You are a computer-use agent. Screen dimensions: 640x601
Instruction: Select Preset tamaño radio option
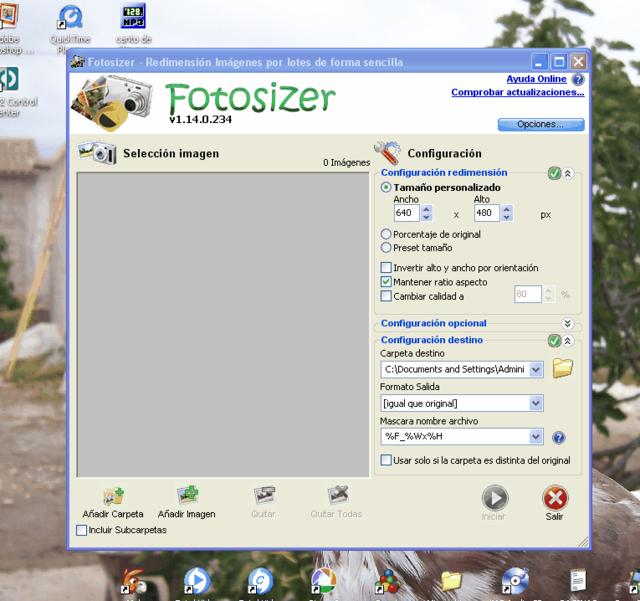tap(386, 248)
